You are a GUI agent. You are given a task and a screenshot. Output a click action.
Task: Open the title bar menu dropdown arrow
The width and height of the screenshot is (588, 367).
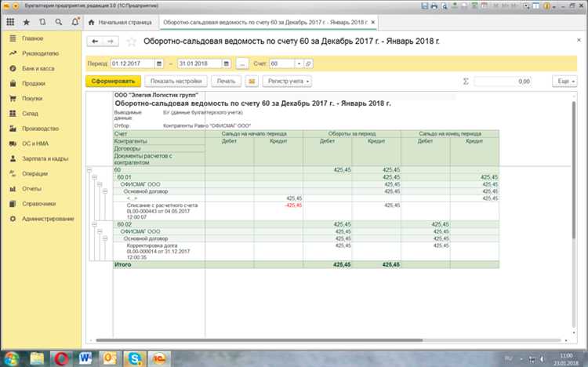click(x=16, y=6)
